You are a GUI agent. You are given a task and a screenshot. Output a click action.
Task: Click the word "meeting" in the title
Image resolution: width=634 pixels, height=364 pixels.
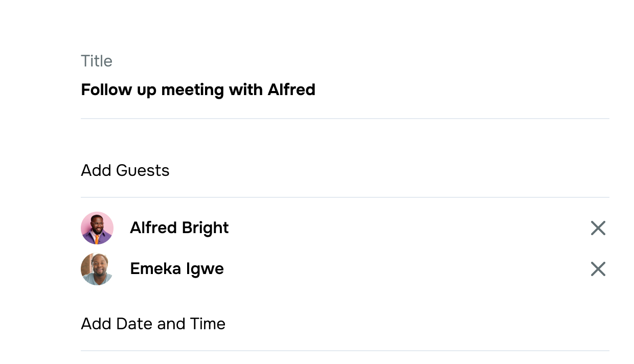[x=193, y=90]
